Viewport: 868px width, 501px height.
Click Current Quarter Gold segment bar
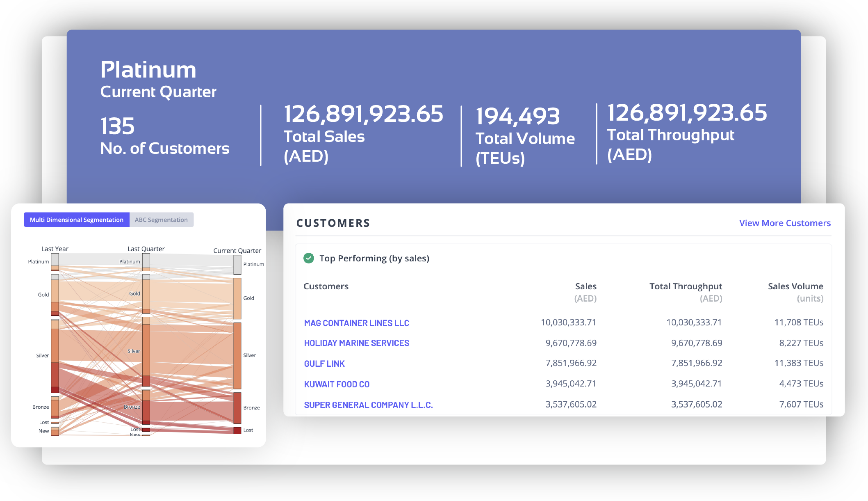pyautogui.click(x=237, y=298)
